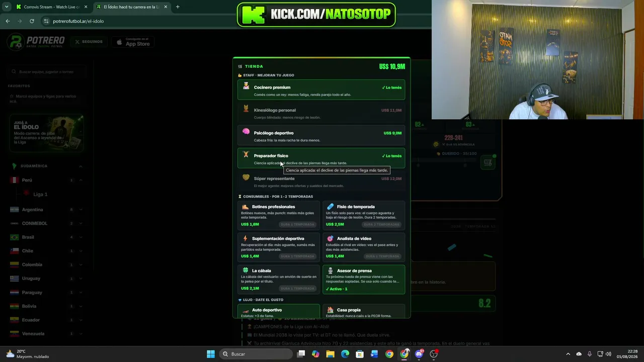This screenshot has width=644, height=362.
Task: Click the App Store download badge
Action: tap(133, 42)
